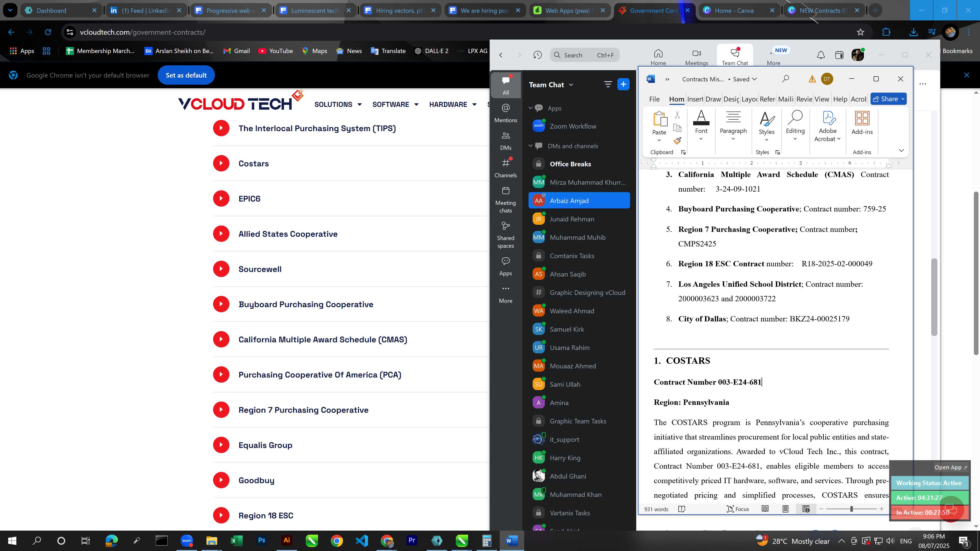
Task: Switch to the Feed LinkedIn browser tab
Action: click(x=146, y=10)
